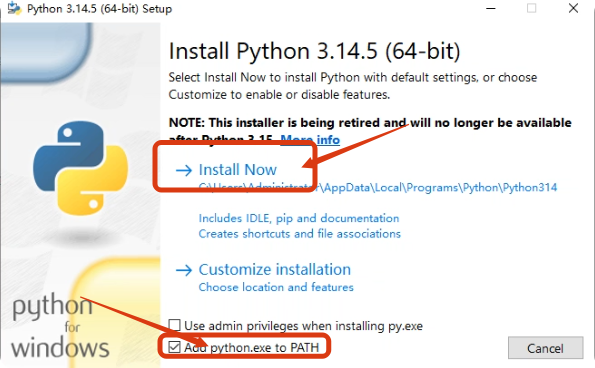Click the 'Add python.exe to PATH' label text

tap(252, 348)
